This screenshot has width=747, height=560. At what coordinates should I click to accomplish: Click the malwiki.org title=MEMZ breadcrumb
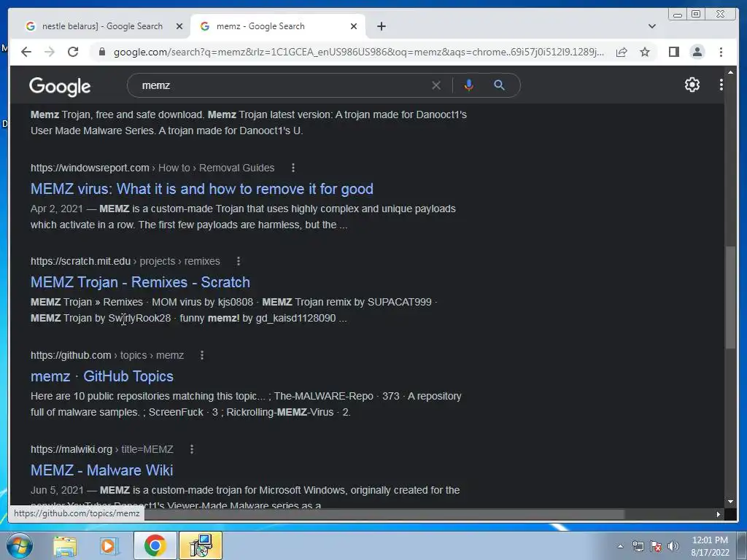[x=102, y=449]
